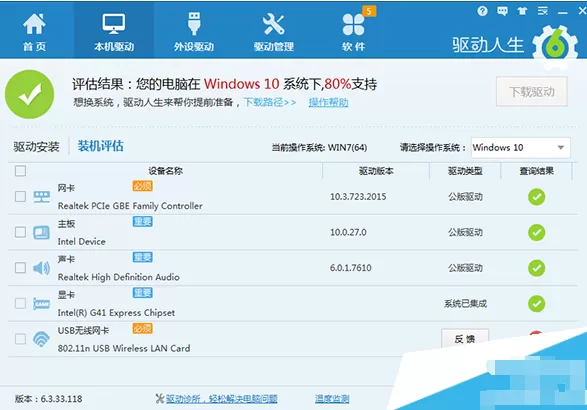Click the 重要 badge on 声卡 row
The width and height of the screenshot is (587, 410).
pyautogui.click(x=142, y=257)
